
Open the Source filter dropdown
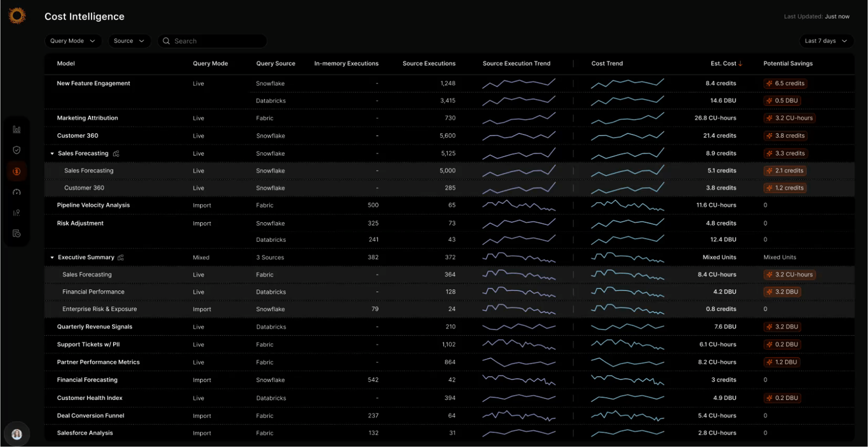[x=129, y=41]
